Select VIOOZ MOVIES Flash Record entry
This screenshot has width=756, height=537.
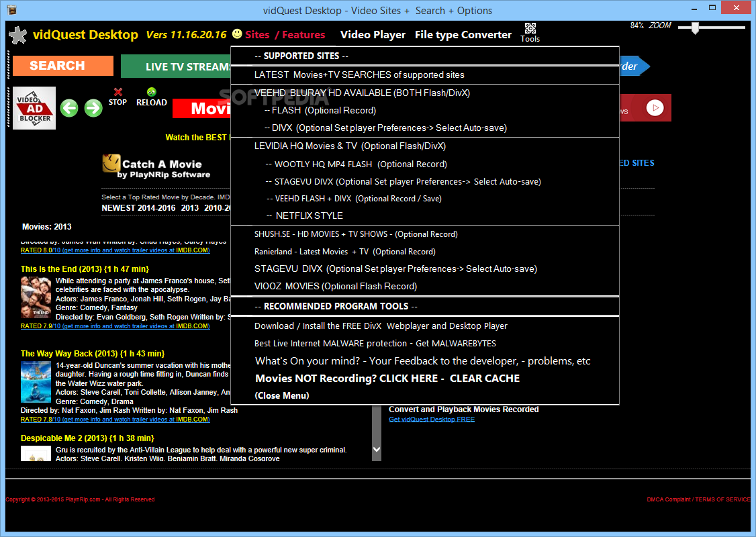[x=425, y=287]
